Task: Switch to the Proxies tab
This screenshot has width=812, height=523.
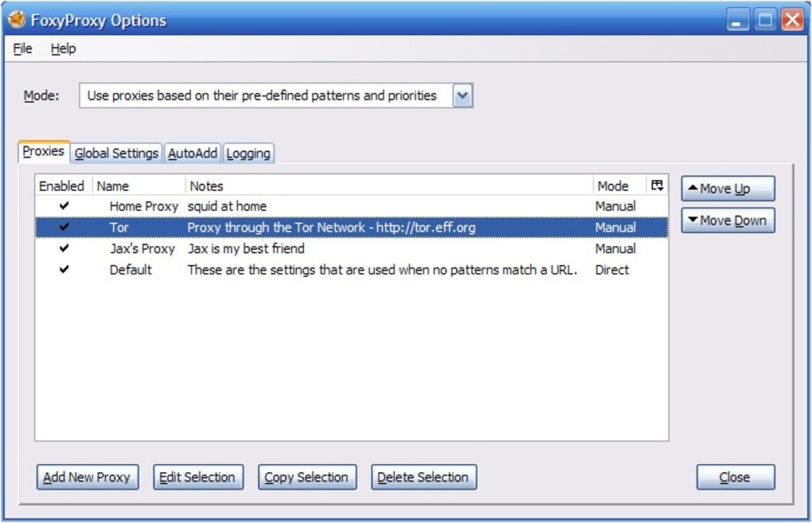Action: pos(44,151)
